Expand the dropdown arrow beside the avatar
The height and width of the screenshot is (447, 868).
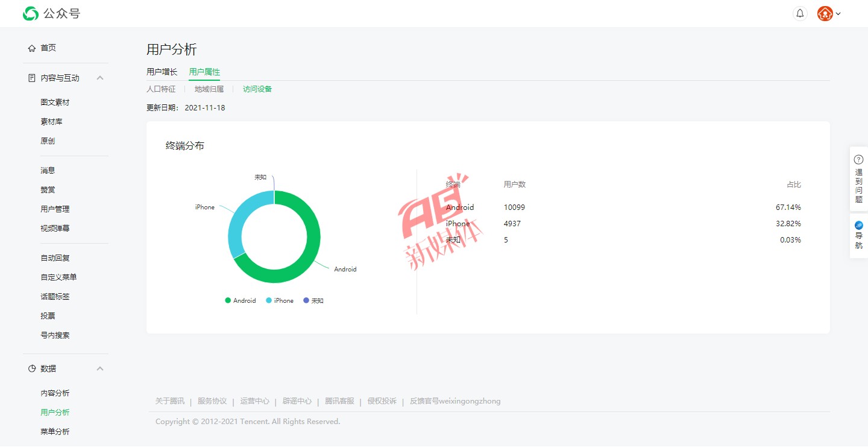click(838, 14)
